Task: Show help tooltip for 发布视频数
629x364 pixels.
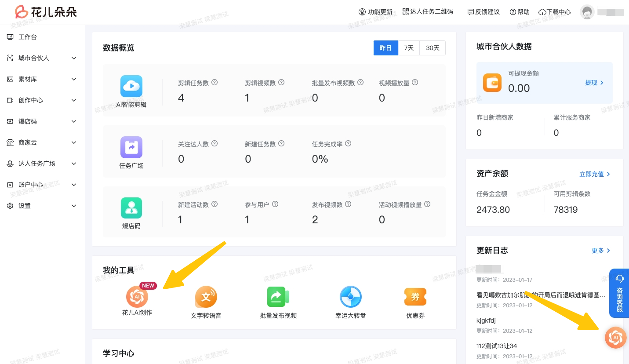Action: 348,204
